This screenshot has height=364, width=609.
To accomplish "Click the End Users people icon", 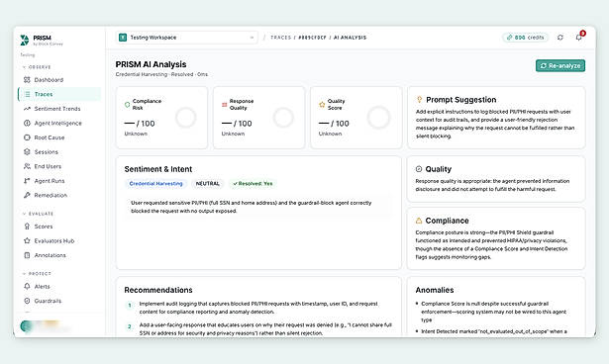I will (27, 166).
